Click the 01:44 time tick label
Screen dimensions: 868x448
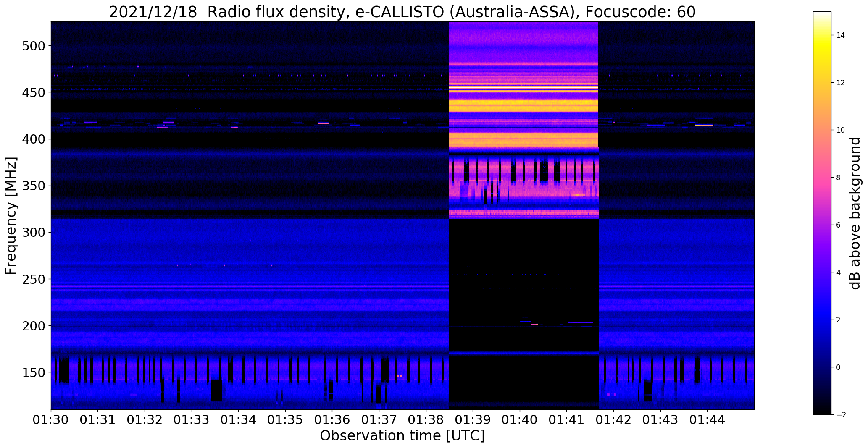(x=708, y=420)
